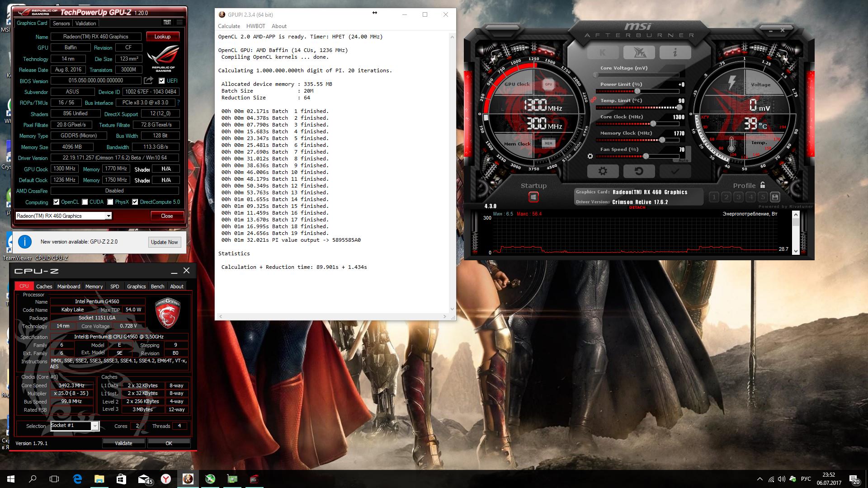Open Windows Start menu
Image resolution: width=868 pixels, height=488 pixels.
[x=11, y=479]
